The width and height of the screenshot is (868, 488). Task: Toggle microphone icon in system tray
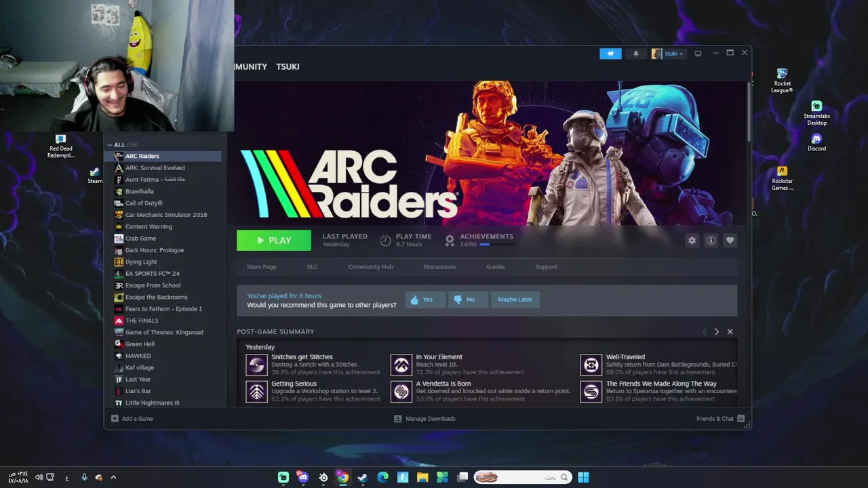[x=84, y=477]
